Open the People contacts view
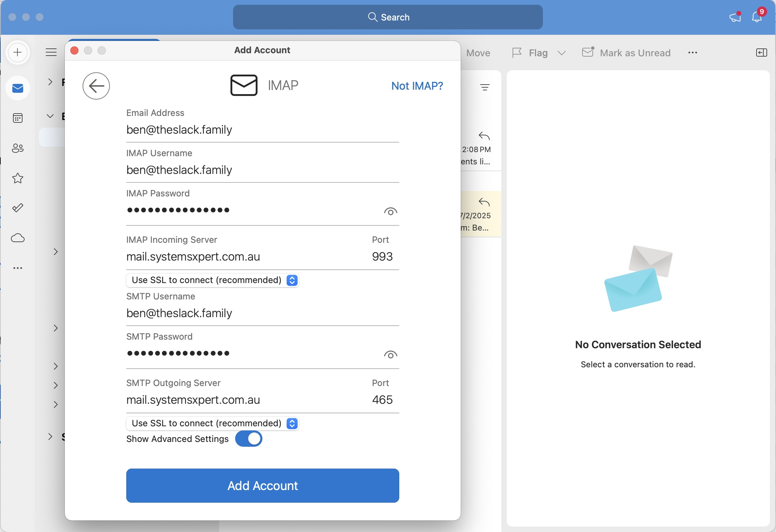The image size is (776, 532). pyautogui.click(x=18, y=148)
